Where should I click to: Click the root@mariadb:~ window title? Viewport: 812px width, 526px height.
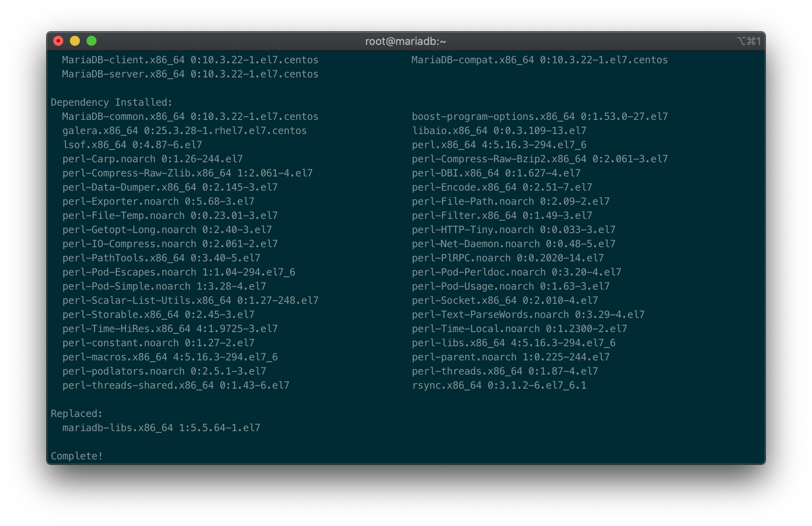(x=406, y=41)
